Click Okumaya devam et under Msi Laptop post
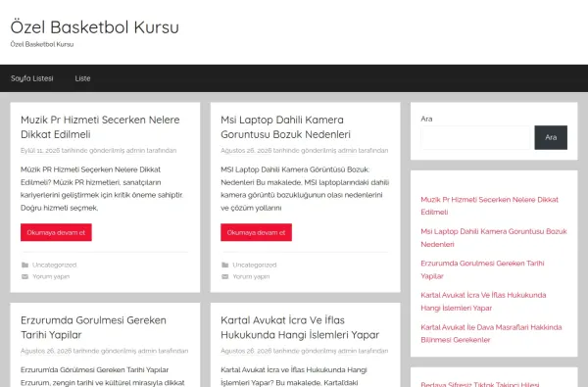Screen dimensions: 588x387 click(x=256, y=232)
